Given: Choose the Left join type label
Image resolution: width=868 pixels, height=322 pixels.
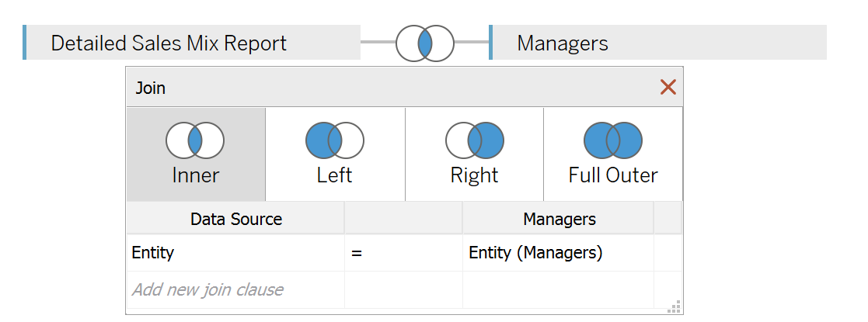Looking at the screenshot, I should (x=334, y=175).
